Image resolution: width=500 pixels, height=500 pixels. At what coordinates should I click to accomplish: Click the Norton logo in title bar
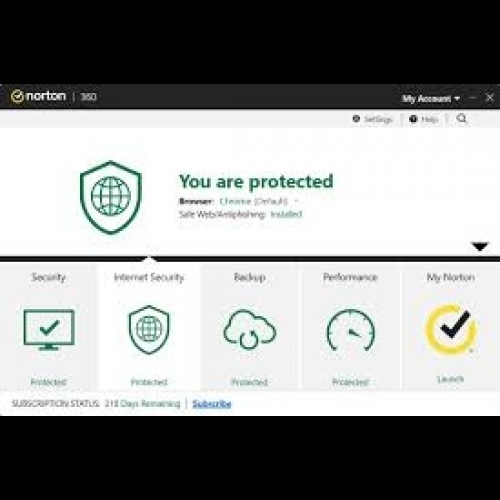click(38, 96)
